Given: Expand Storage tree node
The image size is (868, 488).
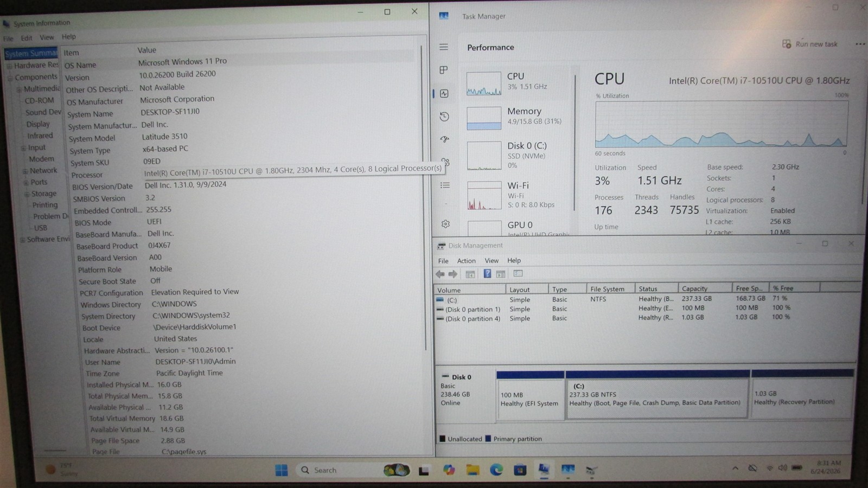Looking at the screenshot, I should (27, 194).
